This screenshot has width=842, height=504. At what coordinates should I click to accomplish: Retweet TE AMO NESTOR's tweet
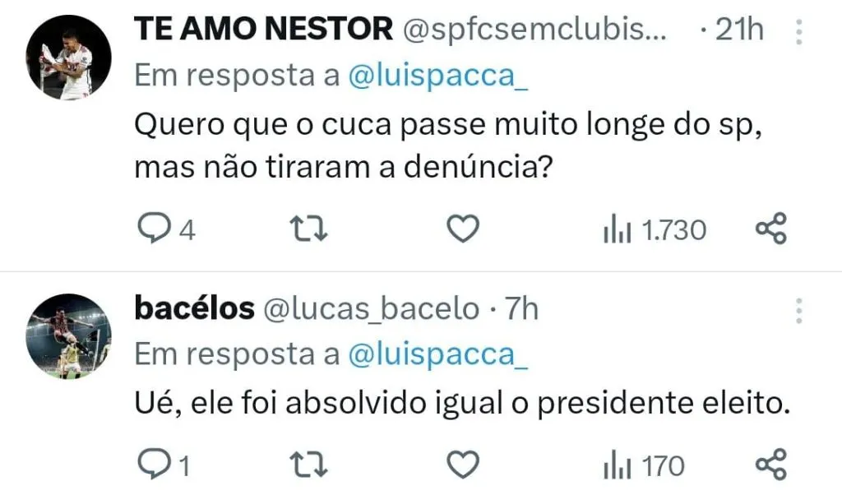tap(311, 230)
